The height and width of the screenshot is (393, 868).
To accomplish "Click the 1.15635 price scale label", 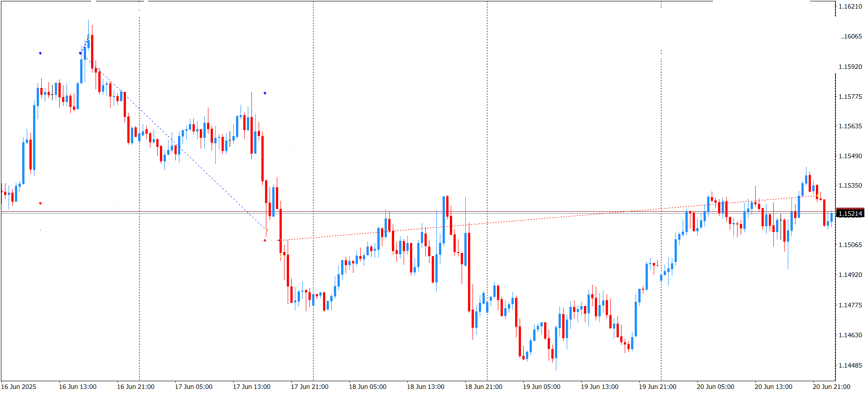I will tap(850, 126).
